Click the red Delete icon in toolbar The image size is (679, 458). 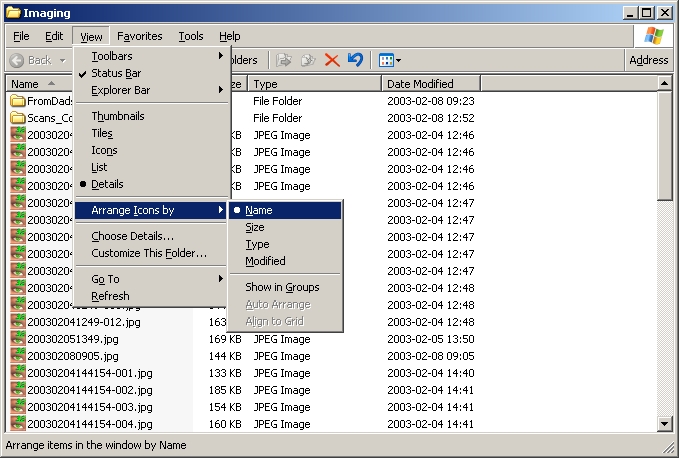(x=332, y=60)
